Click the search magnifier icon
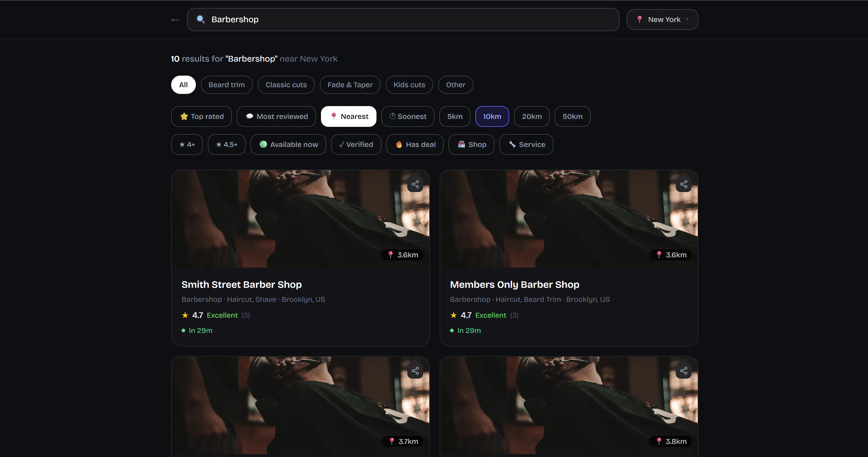This screenshot has height=457, width=868. 201,19
